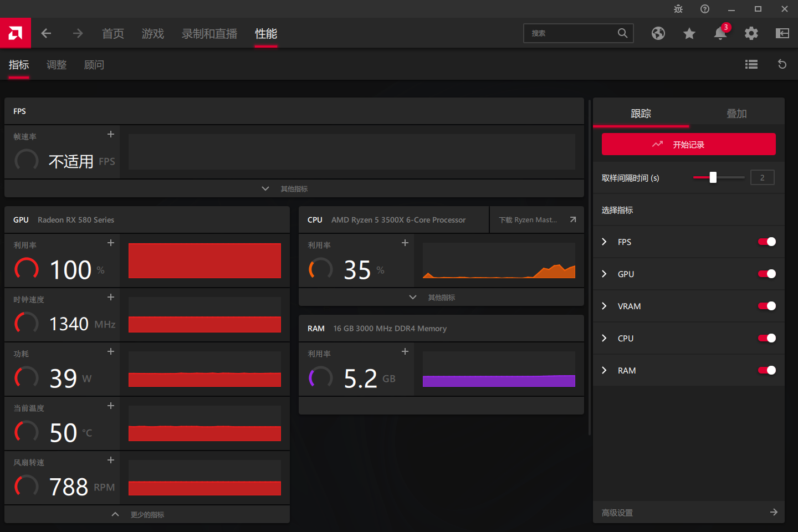This screenshot has width=798, height=532.
Task: Click the sampling interval slider handle
Action: [713, 177]
